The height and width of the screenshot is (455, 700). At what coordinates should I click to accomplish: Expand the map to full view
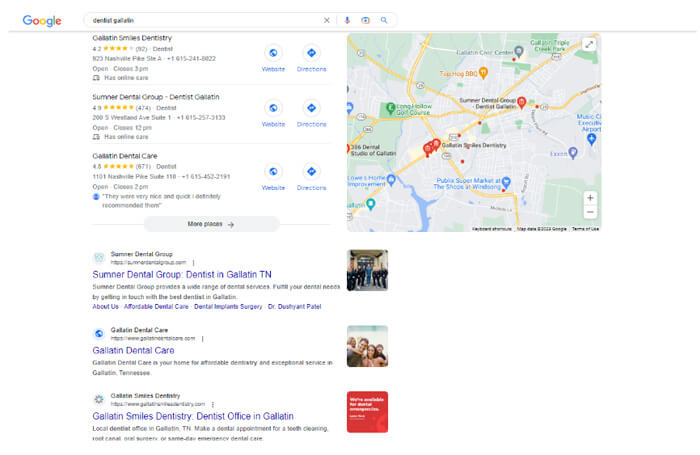pos(589,45)
